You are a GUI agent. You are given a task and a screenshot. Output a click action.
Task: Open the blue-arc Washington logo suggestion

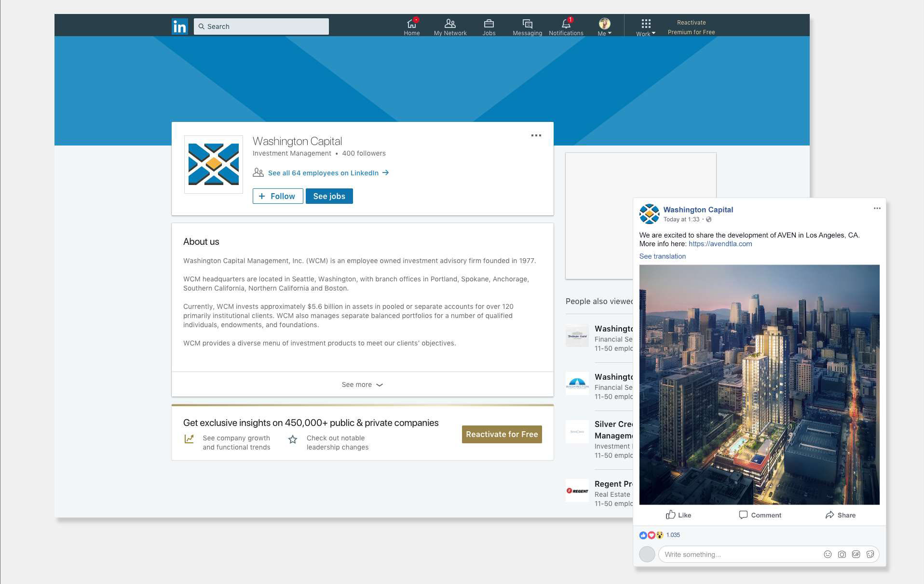point(577,384)
